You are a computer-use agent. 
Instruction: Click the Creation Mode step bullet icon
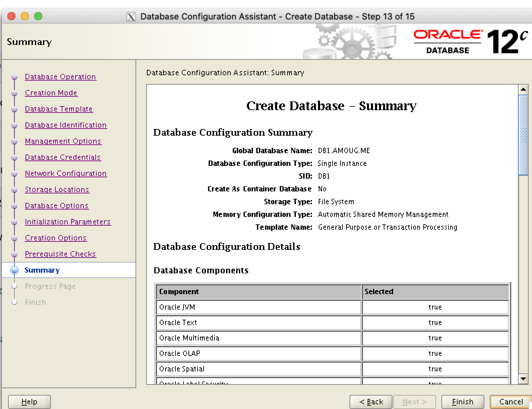point(14,93)
